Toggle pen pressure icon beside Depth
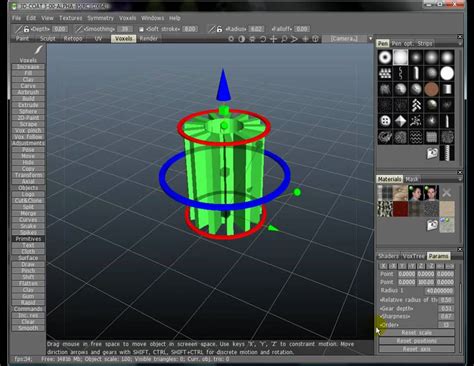Screen dimensions: 474x366 coord(19,29)
